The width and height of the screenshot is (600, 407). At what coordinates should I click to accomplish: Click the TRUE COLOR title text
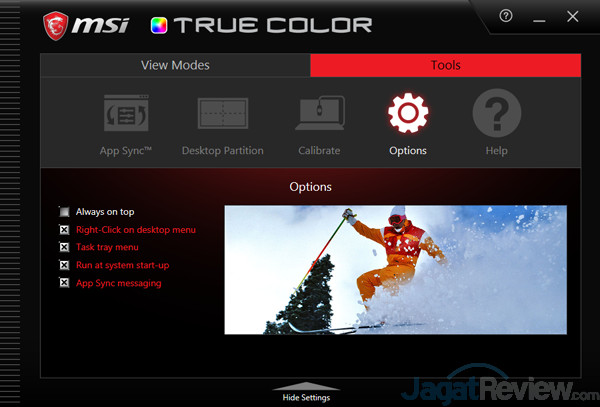pyautogui.click(x=273, y=26)
